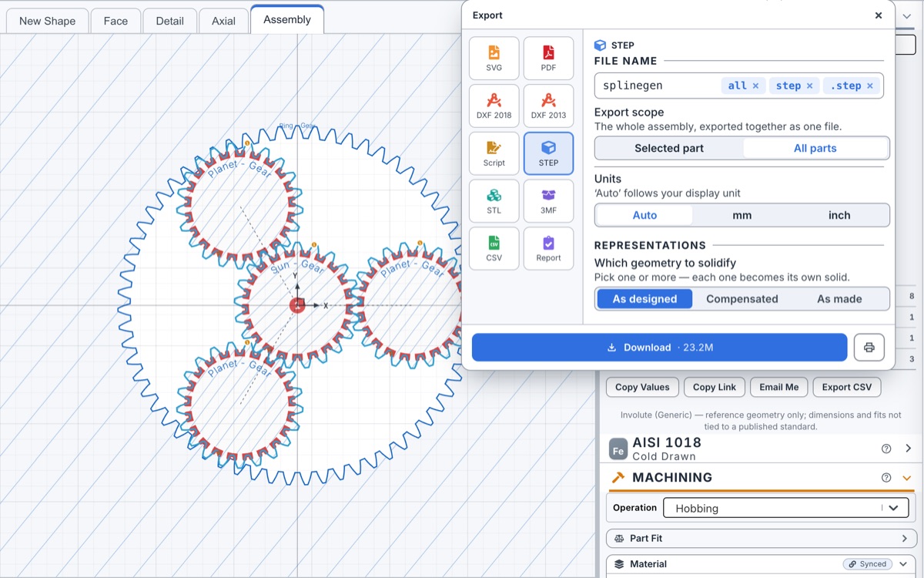924x578 pixels.
Task: Choose the PDF export format
Action: pyautogui.click(x=548, y=59)
